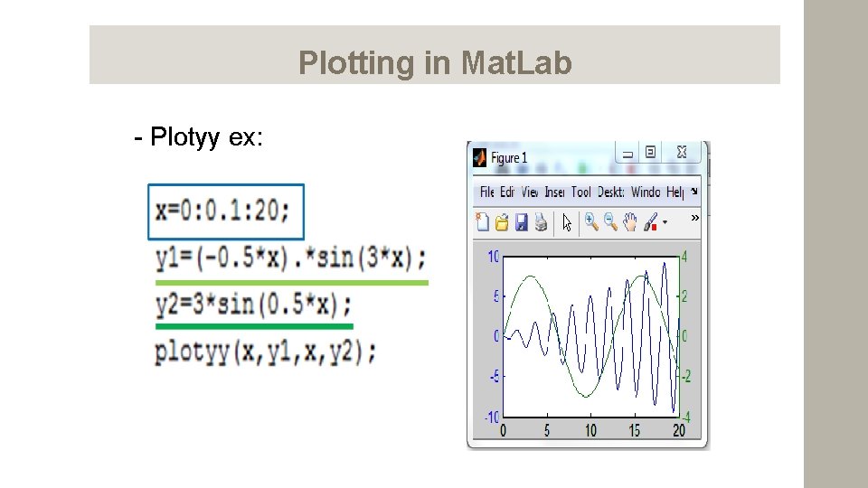Click the plot axes area in Figure 1
This screenshot has height=488, width=868.
[591, 336]
